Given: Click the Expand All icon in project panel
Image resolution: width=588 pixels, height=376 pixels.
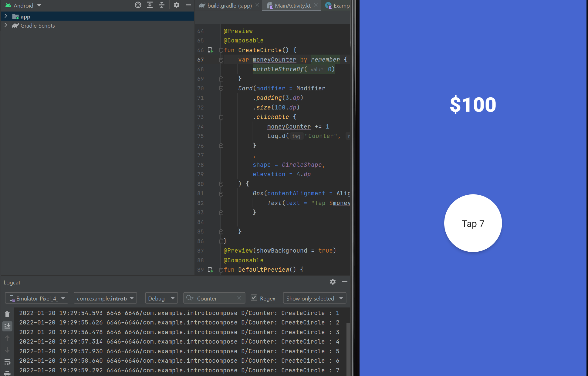Looking at the screenshot, I should tap(150, 5).
